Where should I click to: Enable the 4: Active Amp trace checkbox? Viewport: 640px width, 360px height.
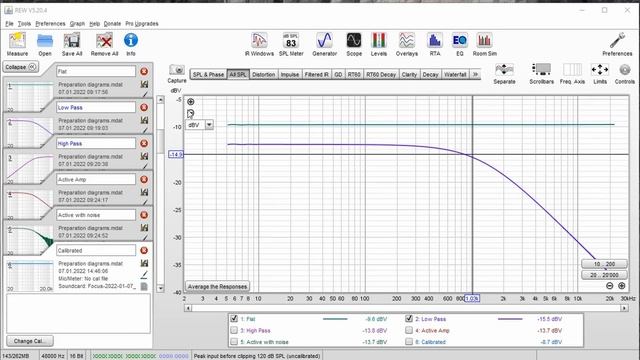click(409, 330)
